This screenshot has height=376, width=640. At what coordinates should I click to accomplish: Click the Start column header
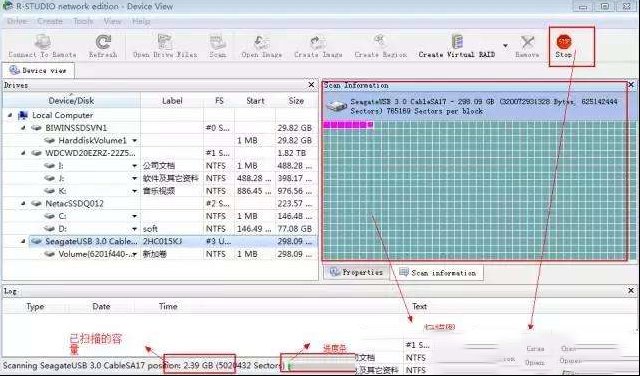pos(256,100)
